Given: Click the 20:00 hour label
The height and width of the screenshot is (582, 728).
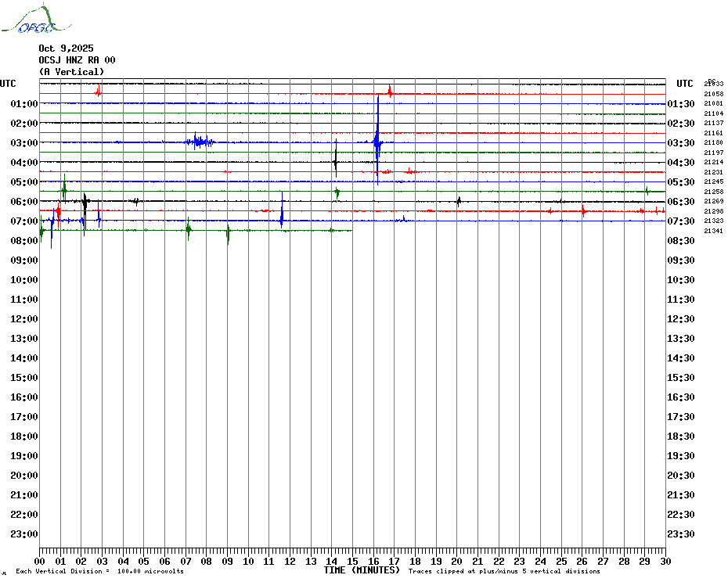Looking at the screenshot, I should coord(24,476).
